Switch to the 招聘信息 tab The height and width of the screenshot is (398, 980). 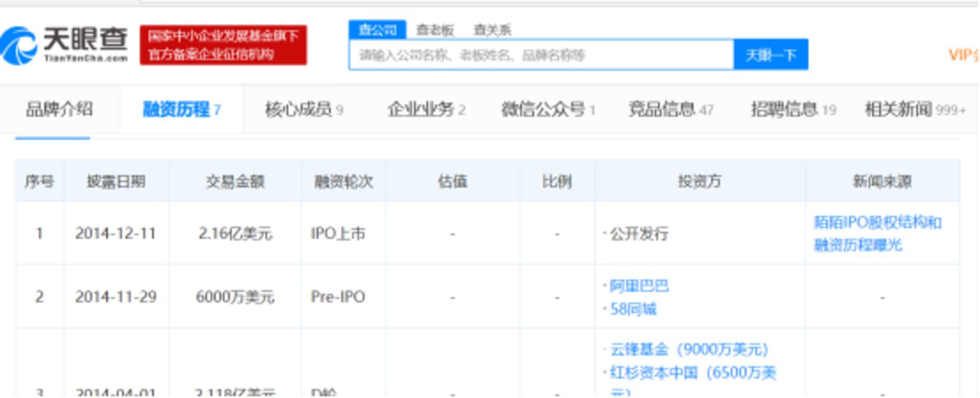click(x=794, y=109)
